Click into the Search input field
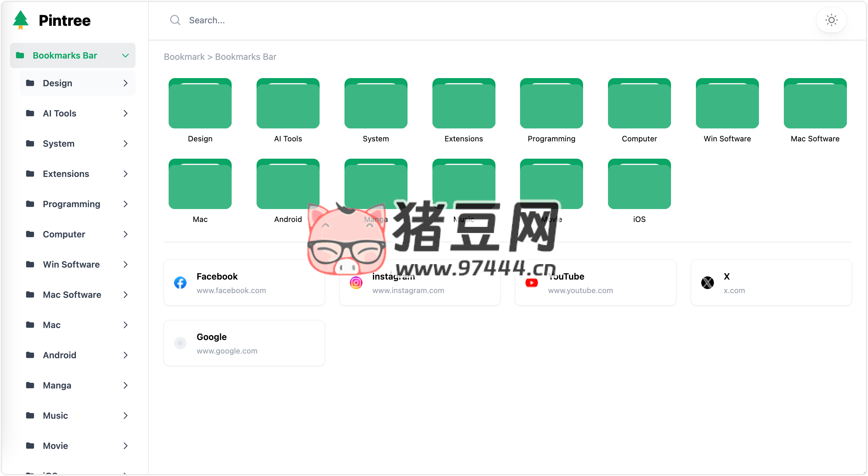Viewport: 868px width, 476px height. [404, 20]
